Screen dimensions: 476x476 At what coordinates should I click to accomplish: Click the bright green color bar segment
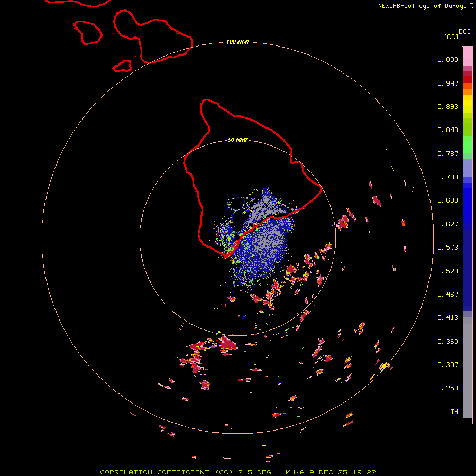[467, 144]
